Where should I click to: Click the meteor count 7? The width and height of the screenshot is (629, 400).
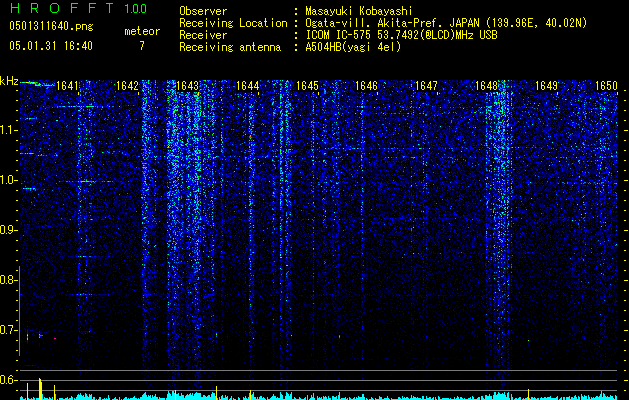pyautogui.click(x=142, y=46)
